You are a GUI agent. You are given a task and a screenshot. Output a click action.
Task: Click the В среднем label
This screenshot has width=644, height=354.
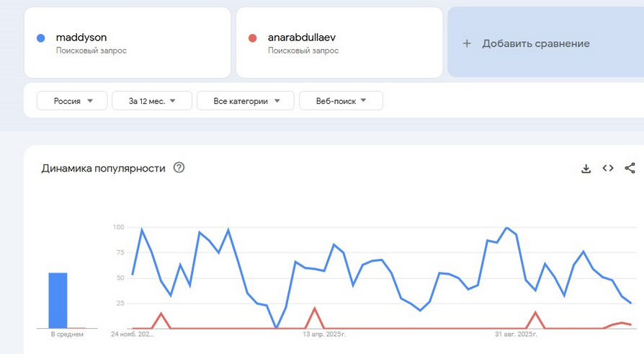click(x=66, y=335)
